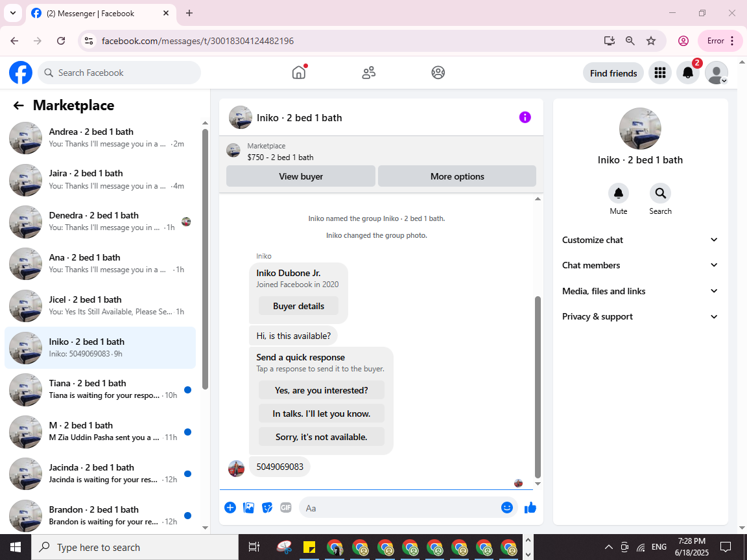The height and width of the screenshot is (560, 747).
Task: Click the Search Facebook field
Action: pyautogui.click(x=119, y=73)
